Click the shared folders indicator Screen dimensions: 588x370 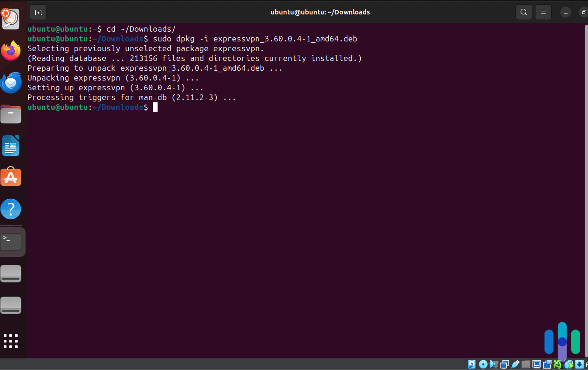pyautogui.click(x=525, y=364)
